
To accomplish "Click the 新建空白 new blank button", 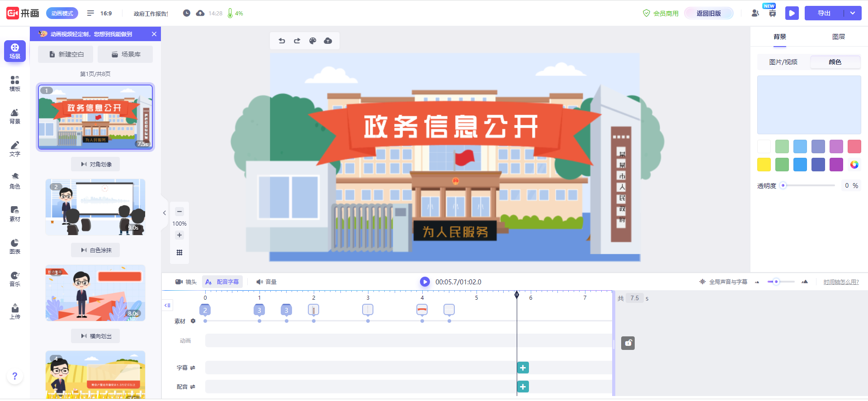I will point(66,54).
